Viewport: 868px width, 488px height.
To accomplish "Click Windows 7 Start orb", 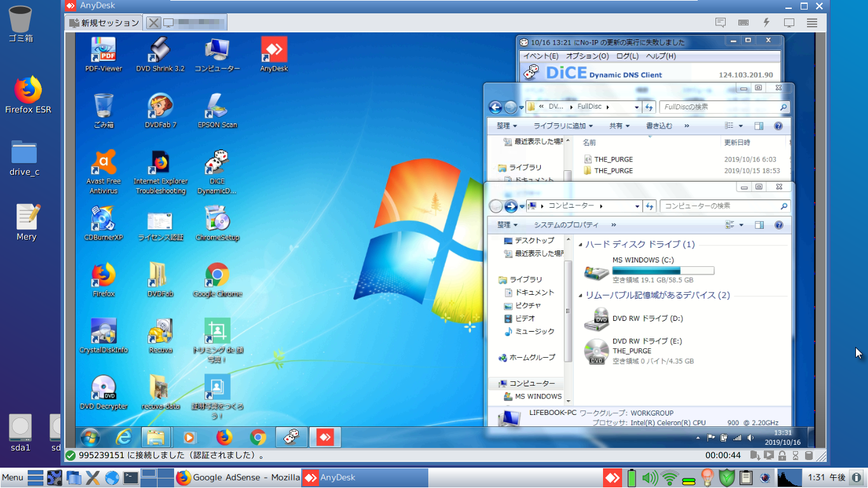I will (x=90, y=437).
